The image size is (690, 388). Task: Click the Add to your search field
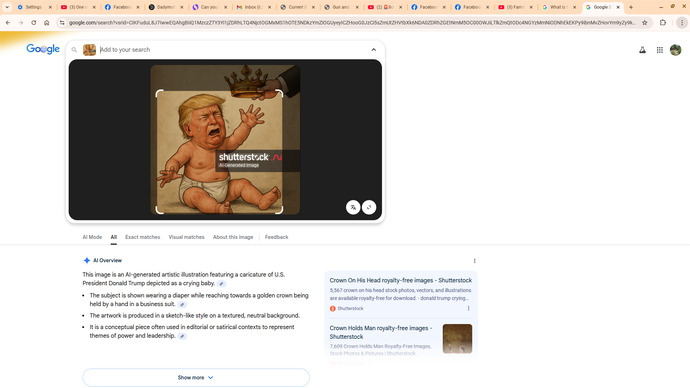(x=232, y=50)
